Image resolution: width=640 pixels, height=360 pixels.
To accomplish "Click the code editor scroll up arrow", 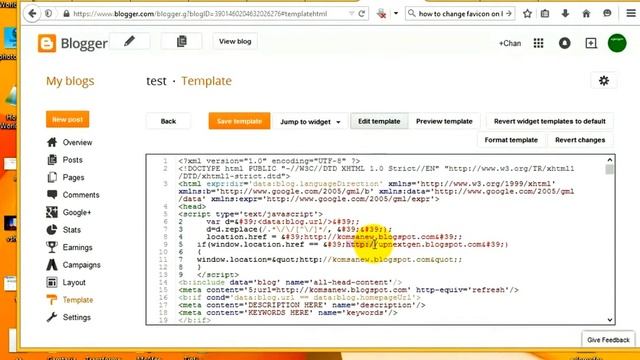I will 610,160.
